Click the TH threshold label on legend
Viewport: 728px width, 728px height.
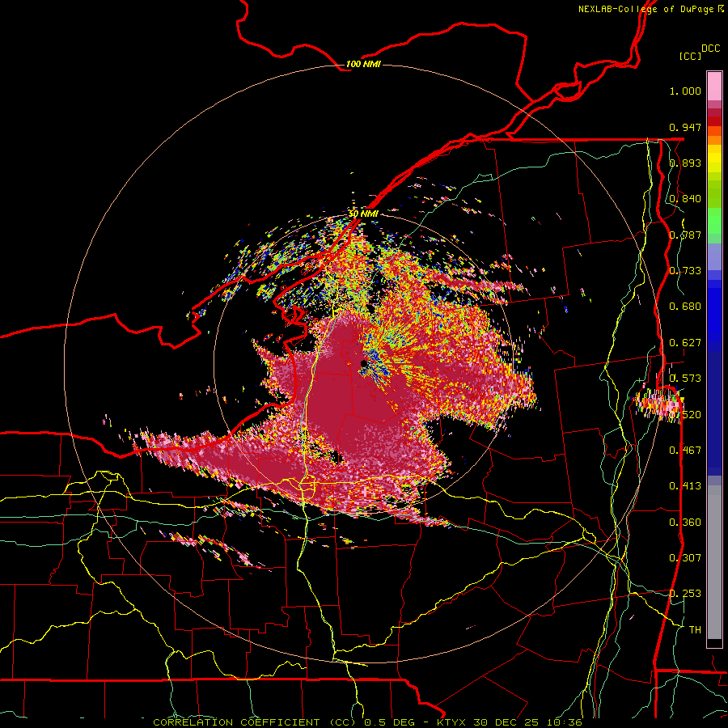[695, 630]
